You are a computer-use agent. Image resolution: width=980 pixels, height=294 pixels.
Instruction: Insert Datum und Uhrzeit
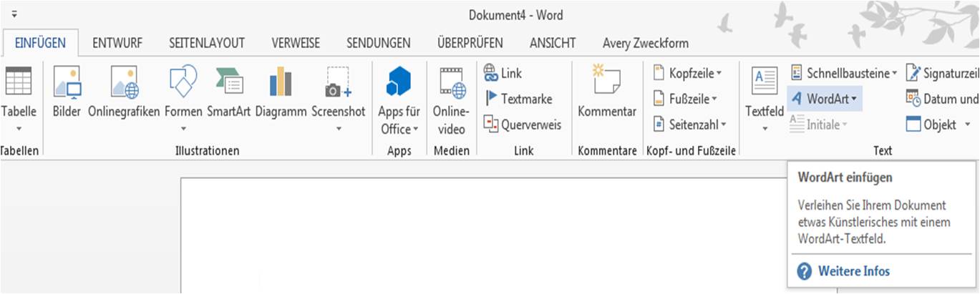[x=913, y=99]
